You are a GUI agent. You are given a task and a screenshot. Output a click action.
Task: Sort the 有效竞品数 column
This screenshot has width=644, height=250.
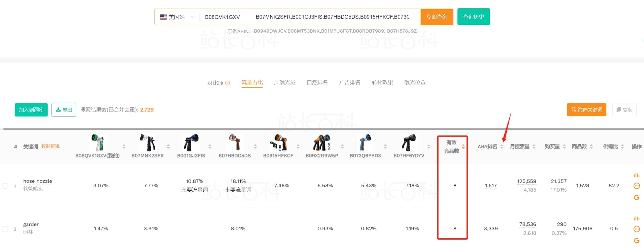[x=463, y=147]
